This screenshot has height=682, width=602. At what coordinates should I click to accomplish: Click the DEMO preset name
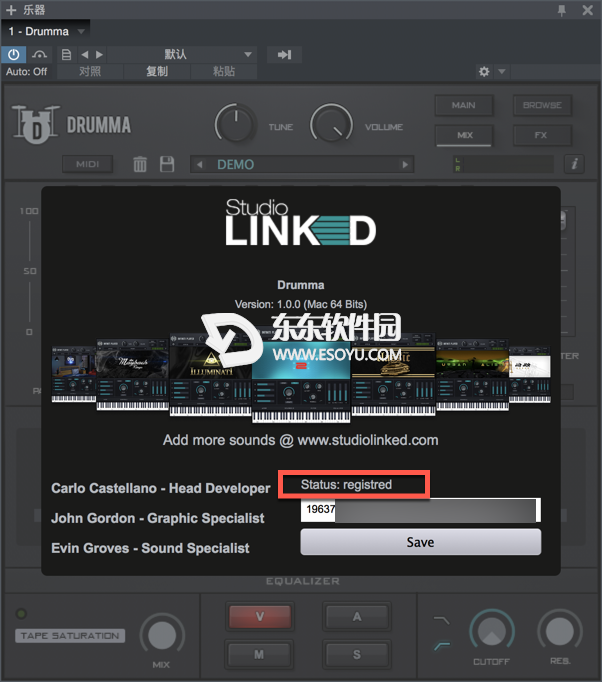point(236,164)
